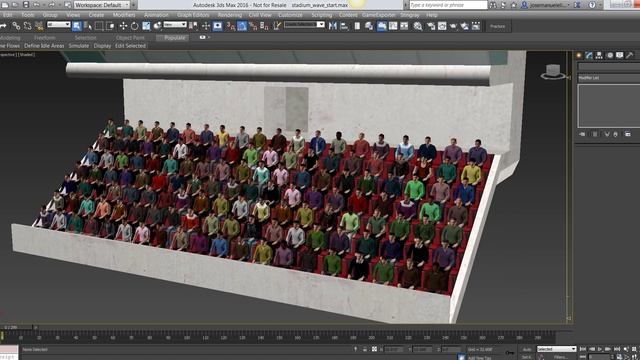Click Select and Manipulate icon
Image resolution: width=640 pixels, height=360 pixels.
click(206, 26)
